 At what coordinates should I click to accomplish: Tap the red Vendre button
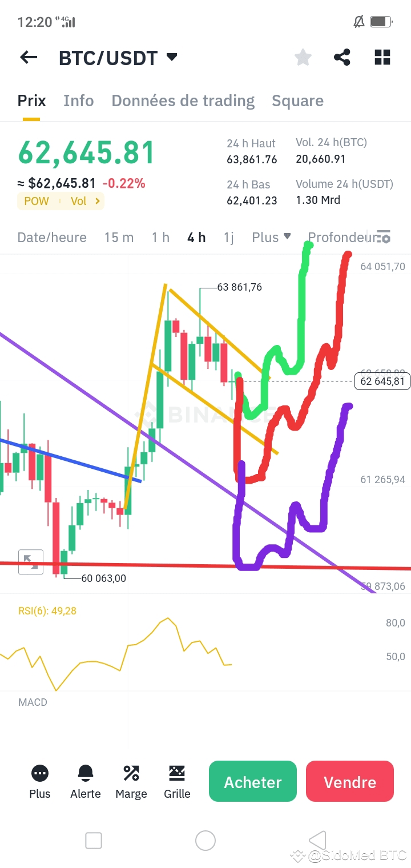pos(350,781)
